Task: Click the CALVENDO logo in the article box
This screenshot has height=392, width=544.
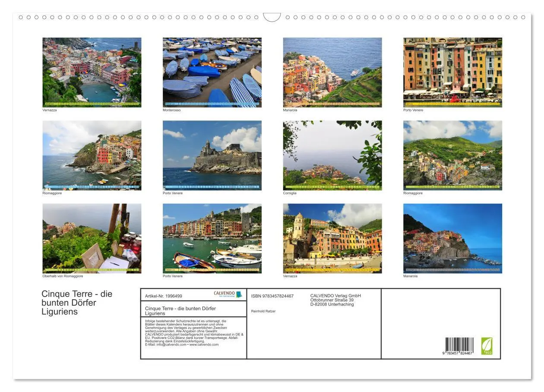Action: pyautogui.click(x=228, y=294)
